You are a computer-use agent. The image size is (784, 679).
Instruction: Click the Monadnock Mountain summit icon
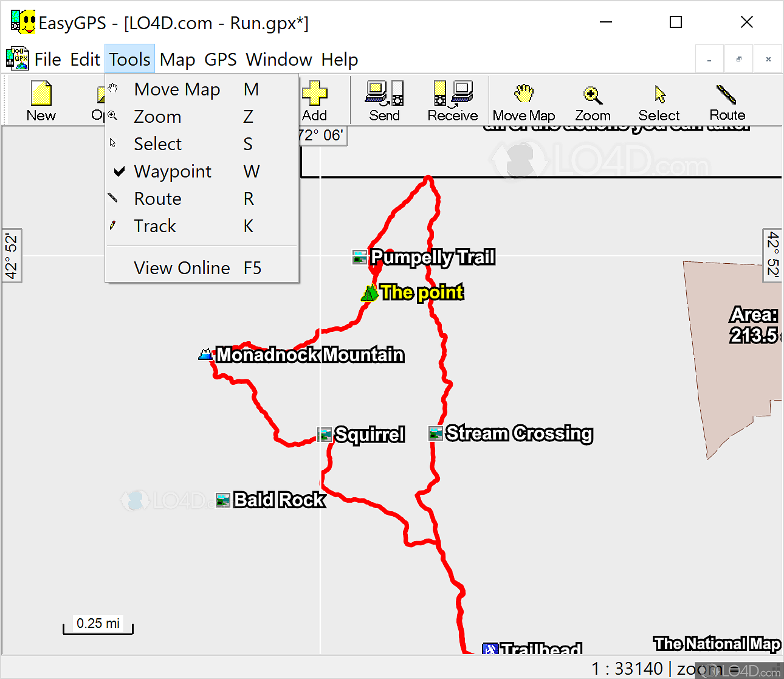click(206, 354)
